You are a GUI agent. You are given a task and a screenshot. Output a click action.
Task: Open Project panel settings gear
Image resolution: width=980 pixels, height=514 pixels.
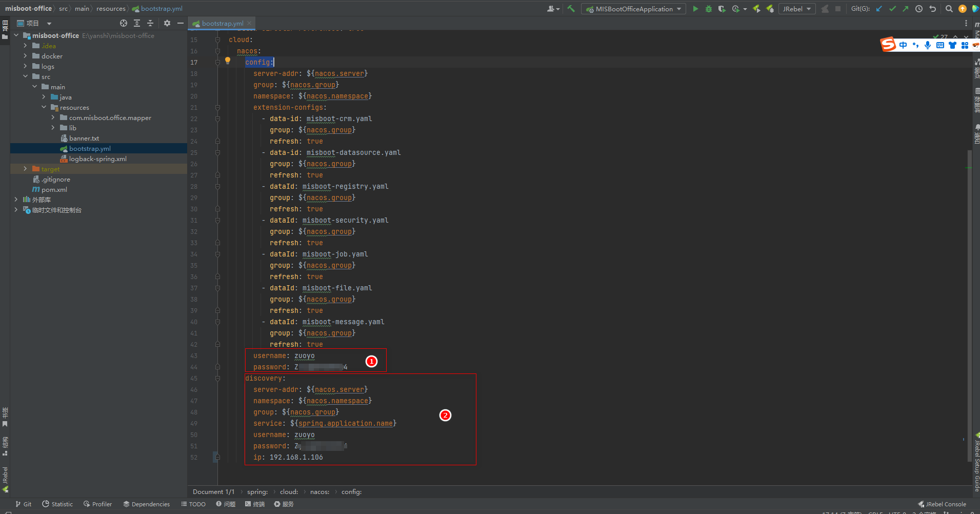[167, 23]
